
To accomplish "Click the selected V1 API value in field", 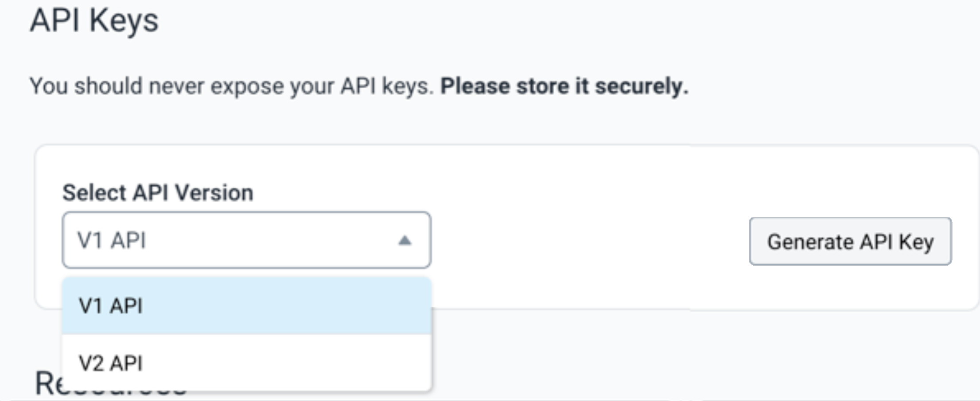I will point(112,241).
